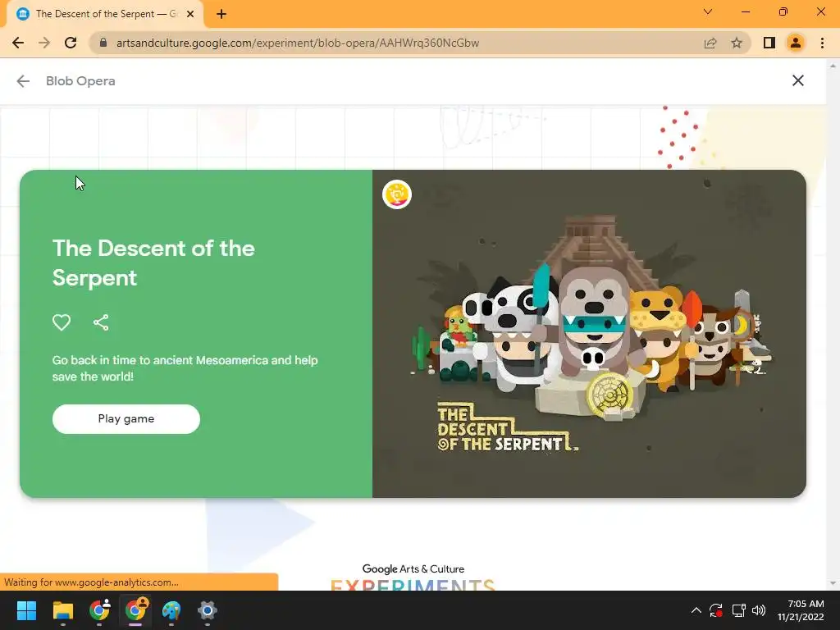840x630 pixels.
Task: Open Settings gear in taskbar
Action: pos(208,610)
